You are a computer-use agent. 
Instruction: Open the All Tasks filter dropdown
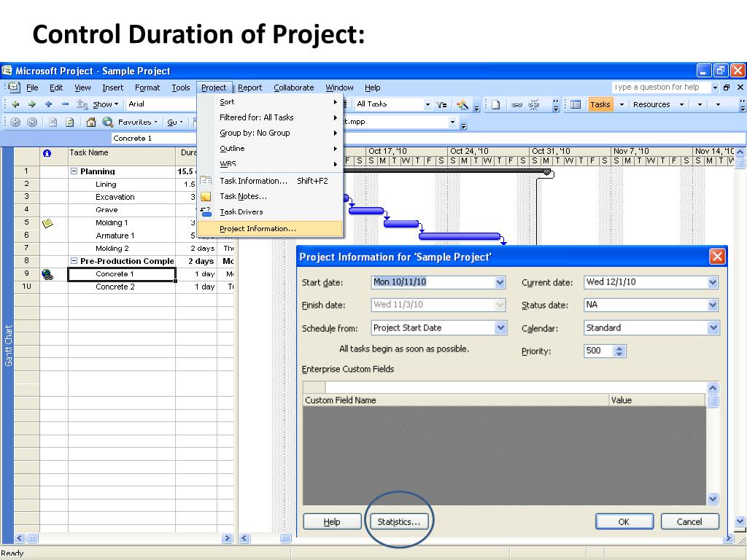pos(427,105)
